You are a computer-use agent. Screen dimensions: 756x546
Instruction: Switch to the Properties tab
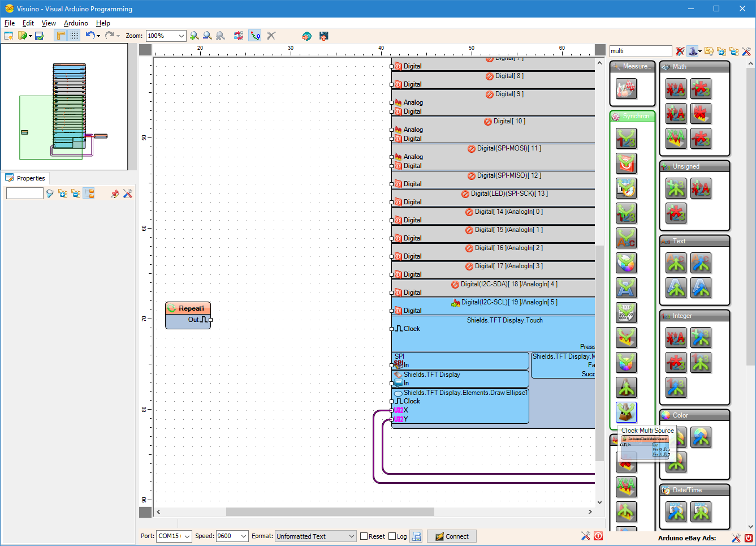point(26,178)
